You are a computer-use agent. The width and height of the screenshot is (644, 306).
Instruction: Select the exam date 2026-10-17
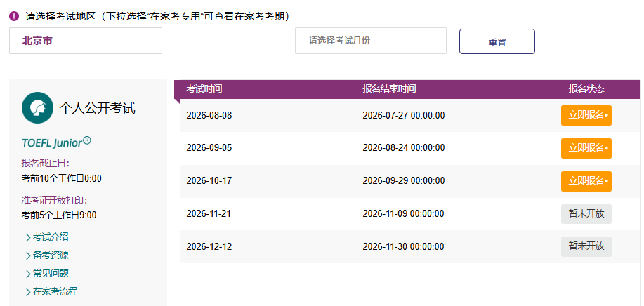click(209, 181)
